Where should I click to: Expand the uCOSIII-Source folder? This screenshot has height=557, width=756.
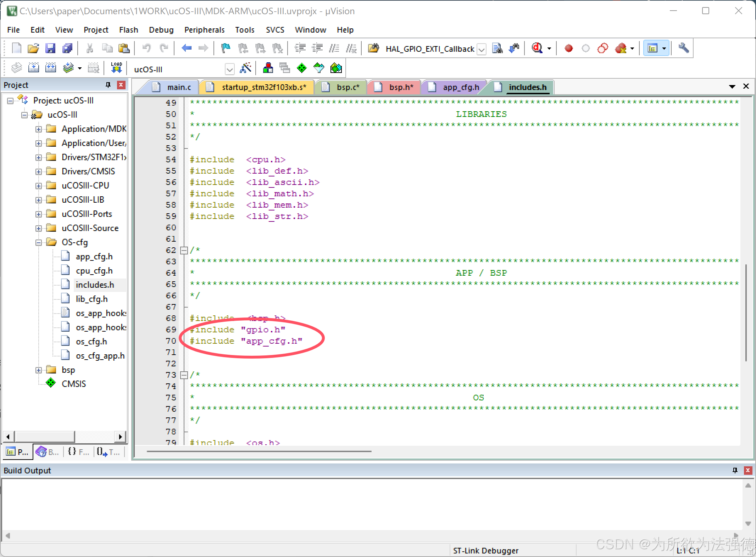38,228
